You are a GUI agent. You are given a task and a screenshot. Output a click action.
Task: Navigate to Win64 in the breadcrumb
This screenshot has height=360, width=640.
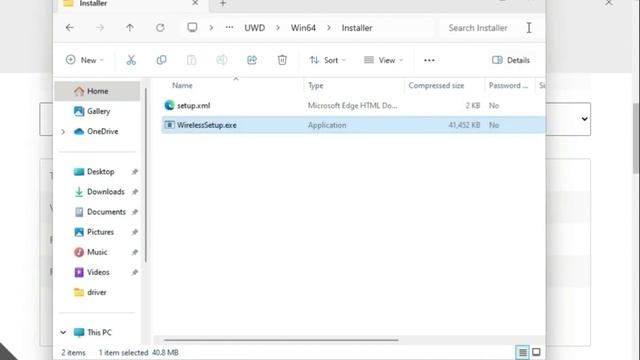(x=303, y=28)
